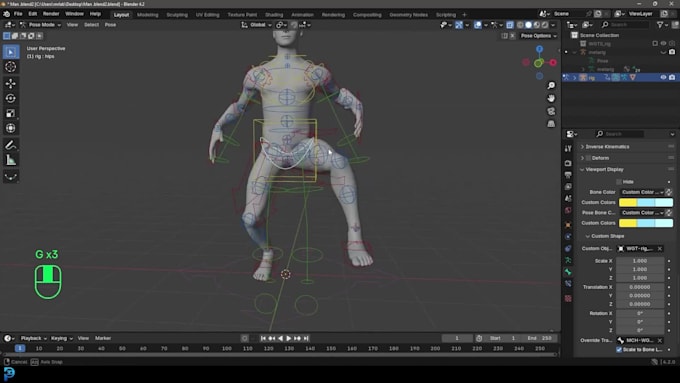This screenshot has height=383, width=680.
Task: Toggle the Deform checkbox
Action: coord(588,158)
